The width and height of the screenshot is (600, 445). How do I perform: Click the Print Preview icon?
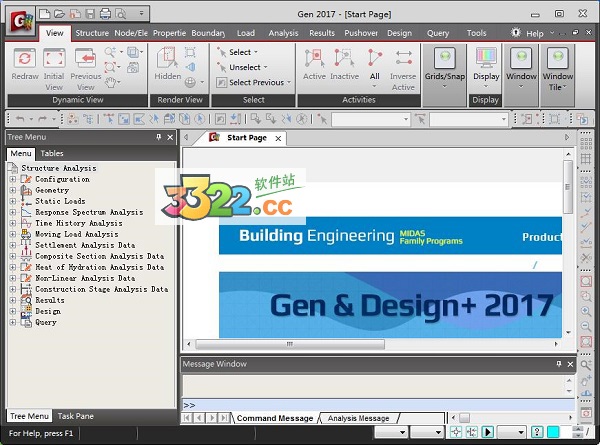[121, 14]
